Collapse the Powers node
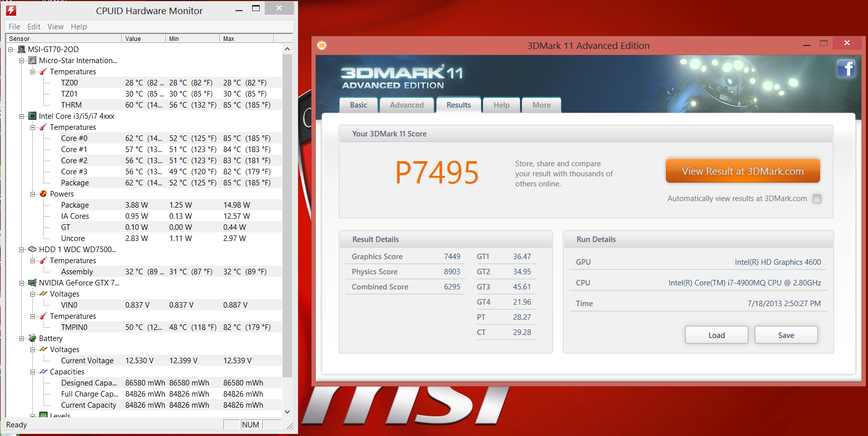 pyautogui.click(x=33, y=194)
